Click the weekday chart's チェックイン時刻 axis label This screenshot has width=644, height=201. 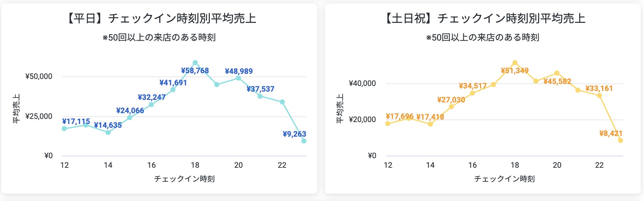[x=184, y=179]
